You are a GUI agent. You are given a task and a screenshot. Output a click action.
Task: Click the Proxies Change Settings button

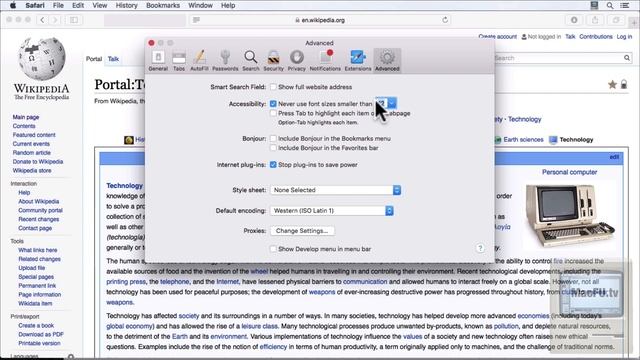(302, 231)
